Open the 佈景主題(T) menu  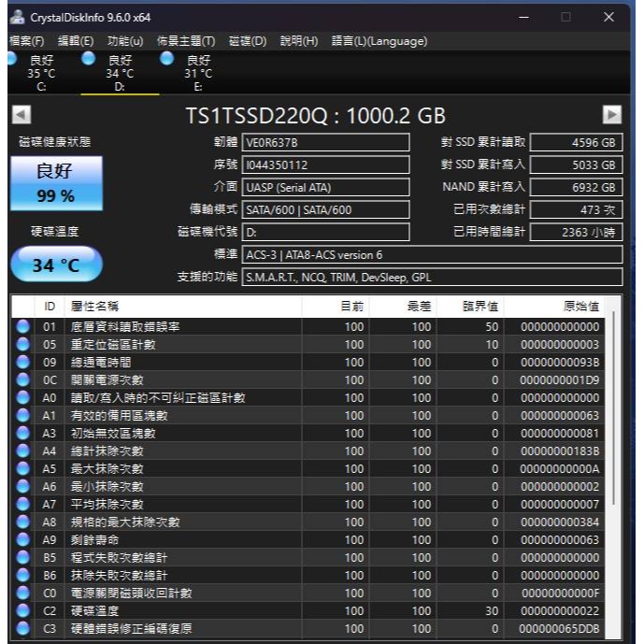(x=186, y=41)
